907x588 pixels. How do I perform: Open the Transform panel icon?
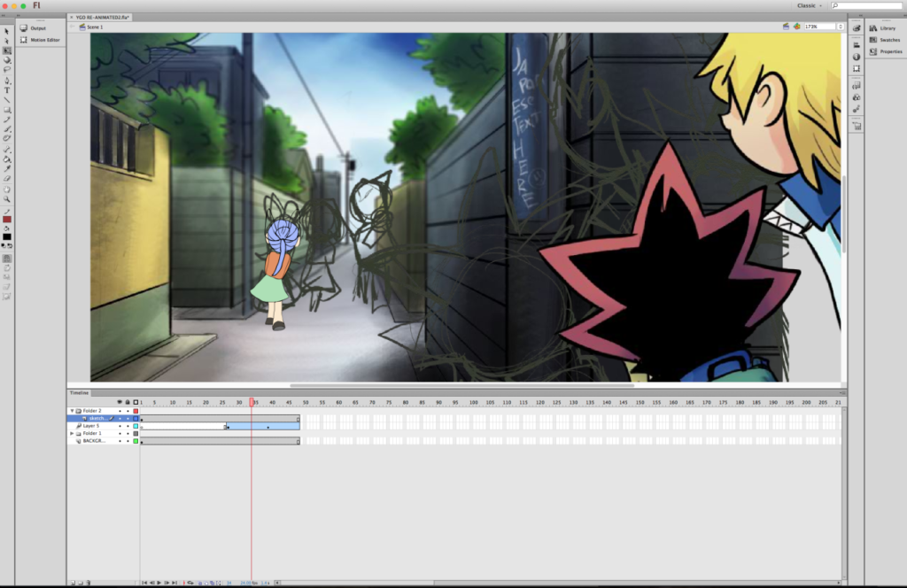pyautogui.click(x=857, y=68)
